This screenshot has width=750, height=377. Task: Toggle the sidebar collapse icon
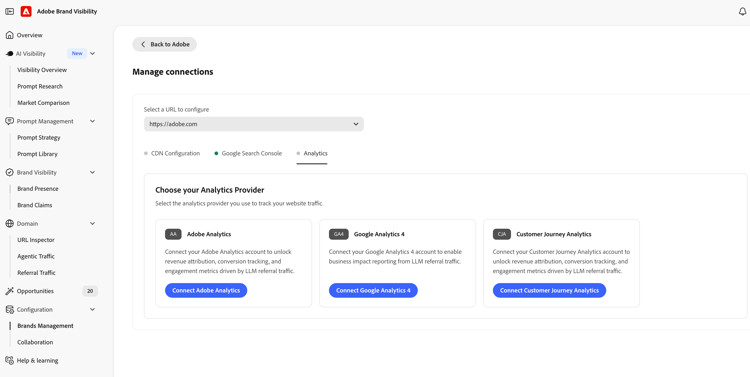(10, 11)
